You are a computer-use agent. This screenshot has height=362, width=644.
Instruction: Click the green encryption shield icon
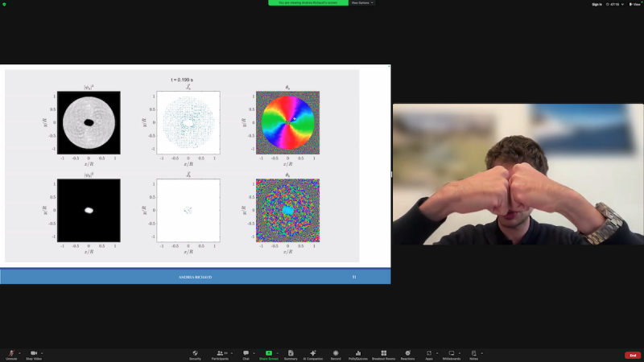tap(4, 4)
